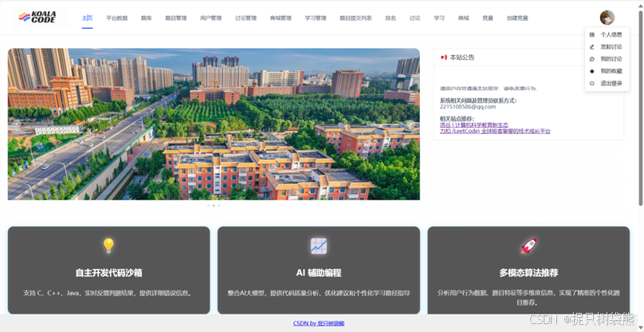644x332 pixels.
Task: Click the chart icon on AI 辅助编程 card
Action: [319, 246]
